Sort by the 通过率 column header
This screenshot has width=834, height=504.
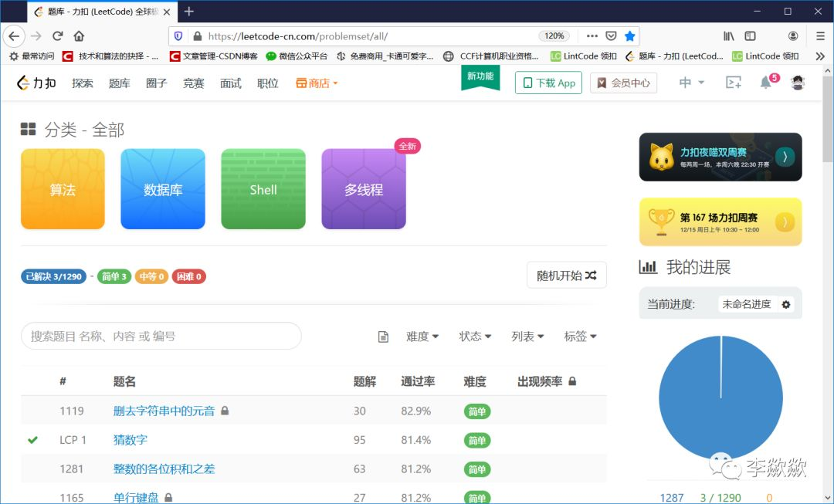[418, 381]
